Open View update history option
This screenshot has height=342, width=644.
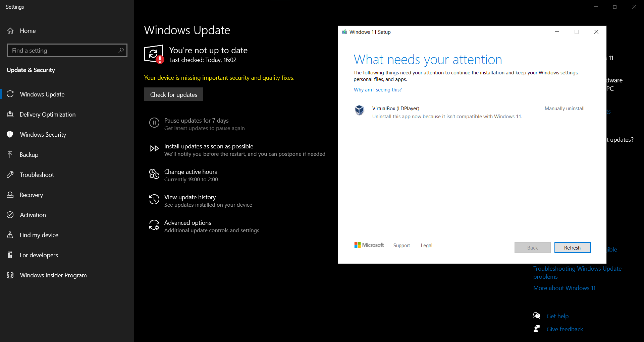[201, 201]
